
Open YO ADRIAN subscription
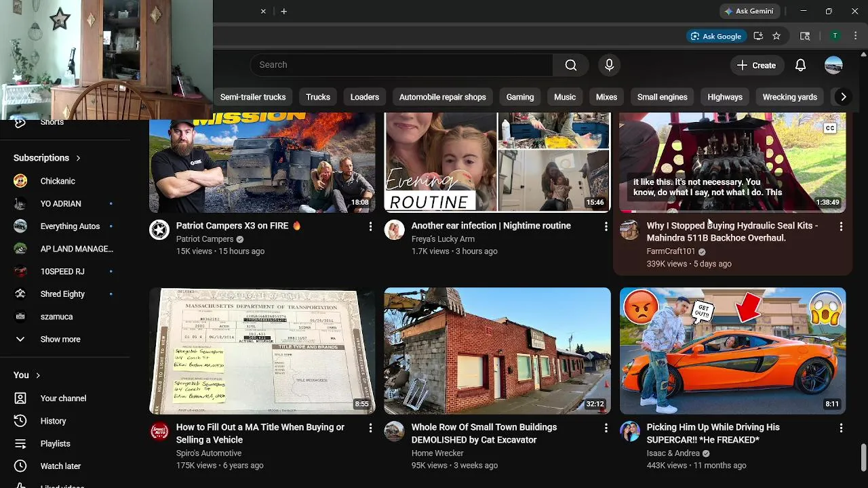click(x=64, y=204)
